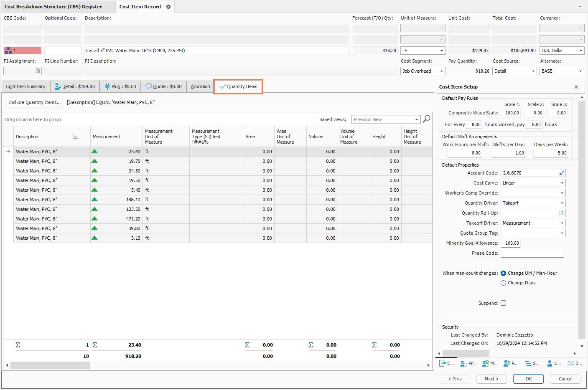The image size is (588, 390).
Task: Click the grid horizontal scrollbar thumb
Action: click(50, 365)
